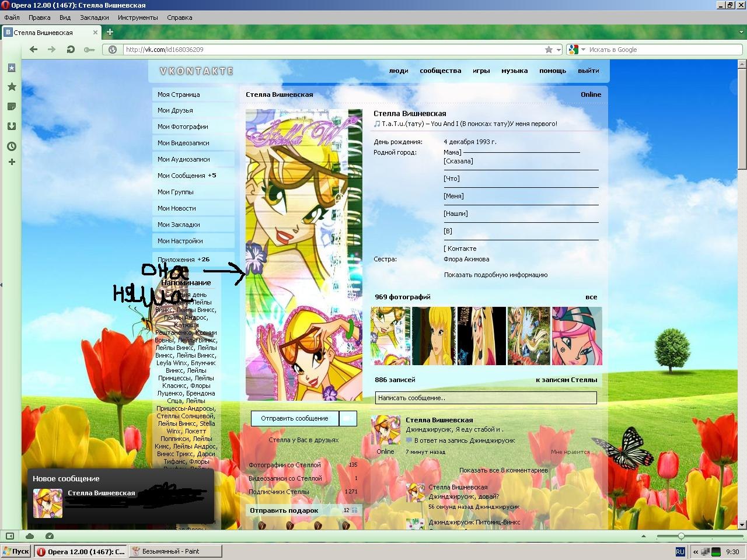
Task: Open the Файл menu
Action: coord(12,17)
